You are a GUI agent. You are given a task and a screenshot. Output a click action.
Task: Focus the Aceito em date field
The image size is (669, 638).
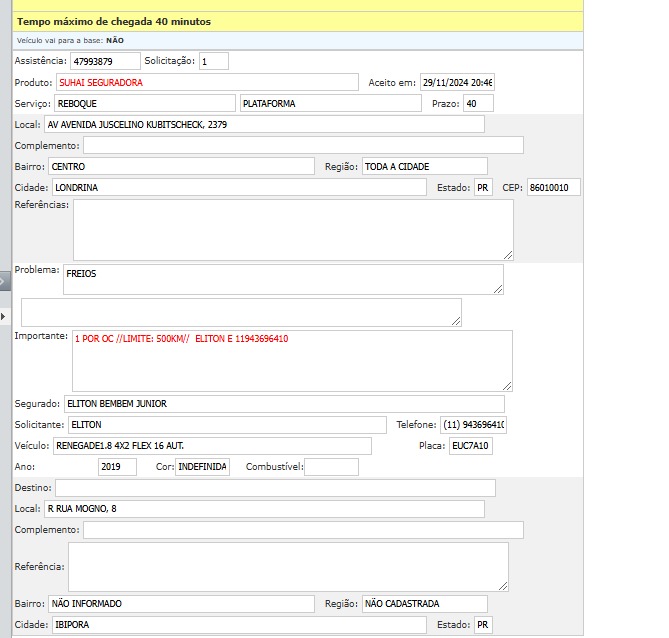point(456,82)
